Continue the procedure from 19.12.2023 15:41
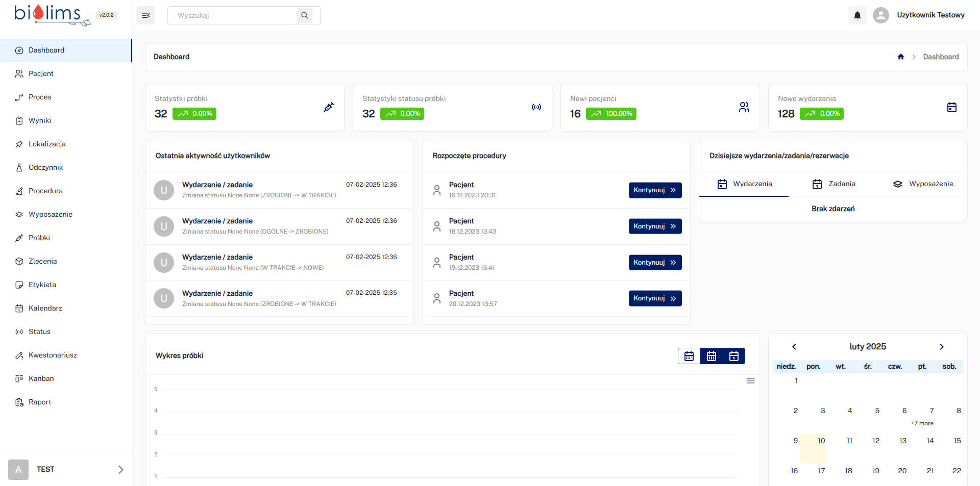The width and height of the screenshot is (980, 486). point(655,263)
